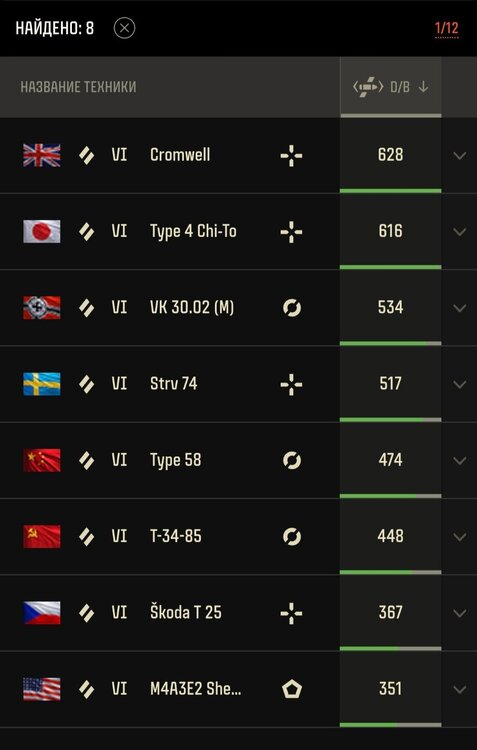Click the crosshair role icon on Škoda T 25
This screenshot has height=750, width=477.
(x=291, y=613)
